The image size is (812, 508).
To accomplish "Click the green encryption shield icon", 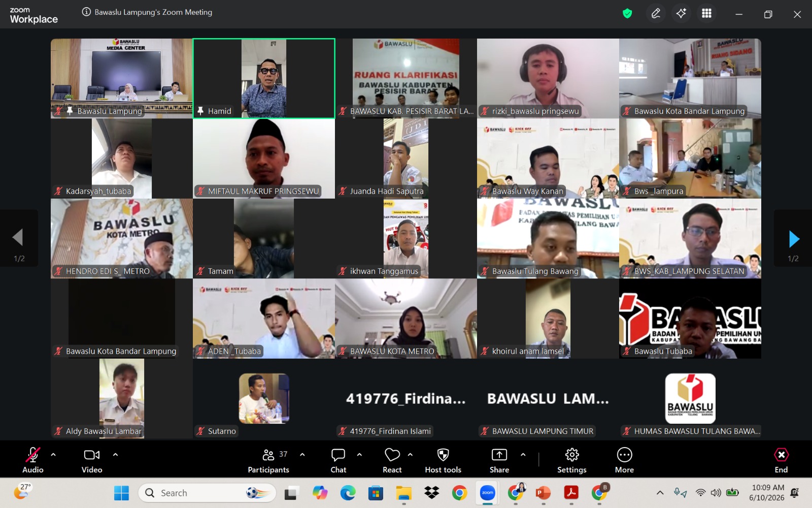I will coord(627,14).
